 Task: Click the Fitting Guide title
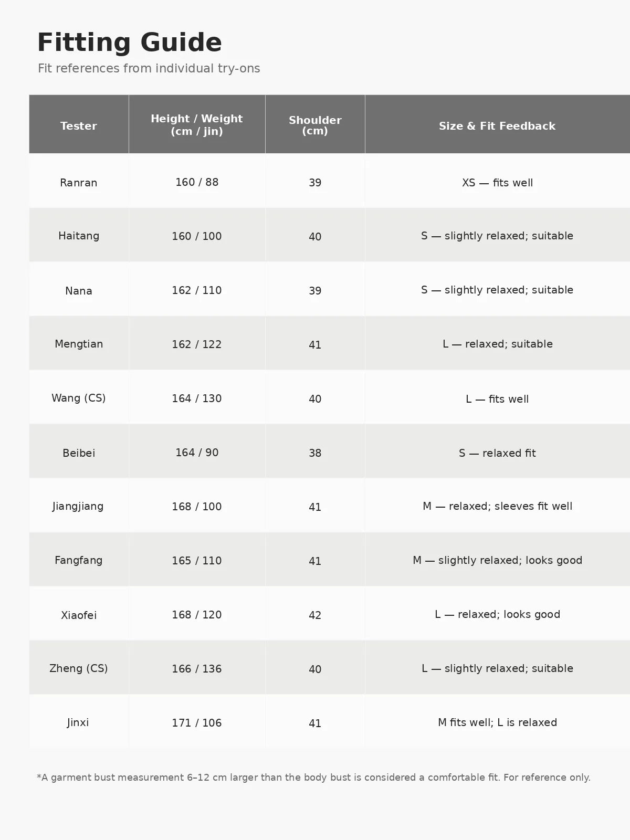[x=130, y=43]
